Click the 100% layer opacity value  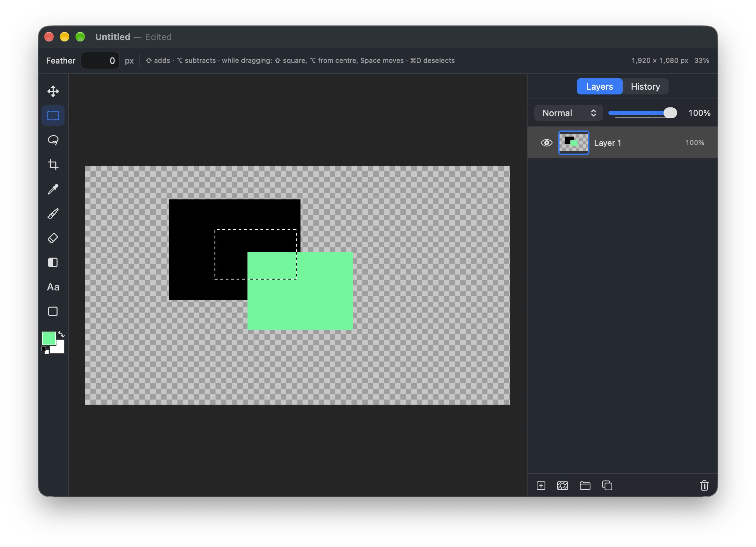click(699, 113)
